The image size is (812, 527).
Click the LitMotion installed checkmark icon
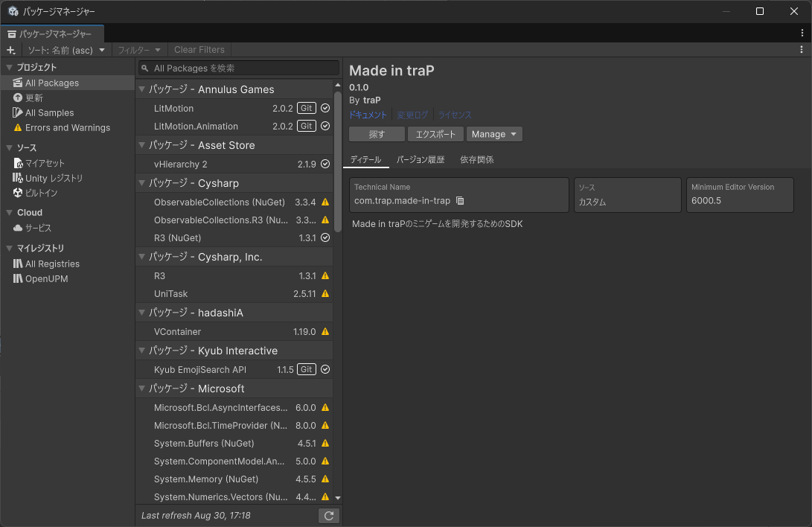pyautogui.click(x=325, y=108)
